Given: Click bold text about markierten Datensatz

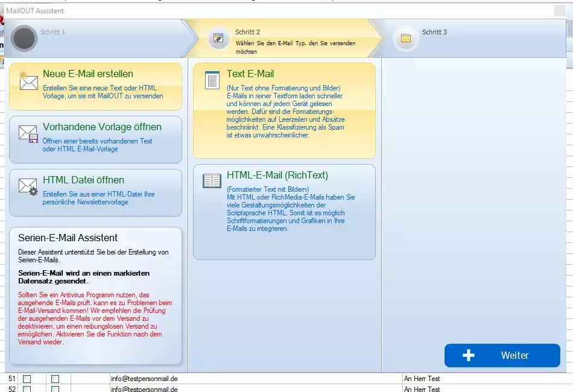Looking at the screenshot, I should [x=84, y=277].
